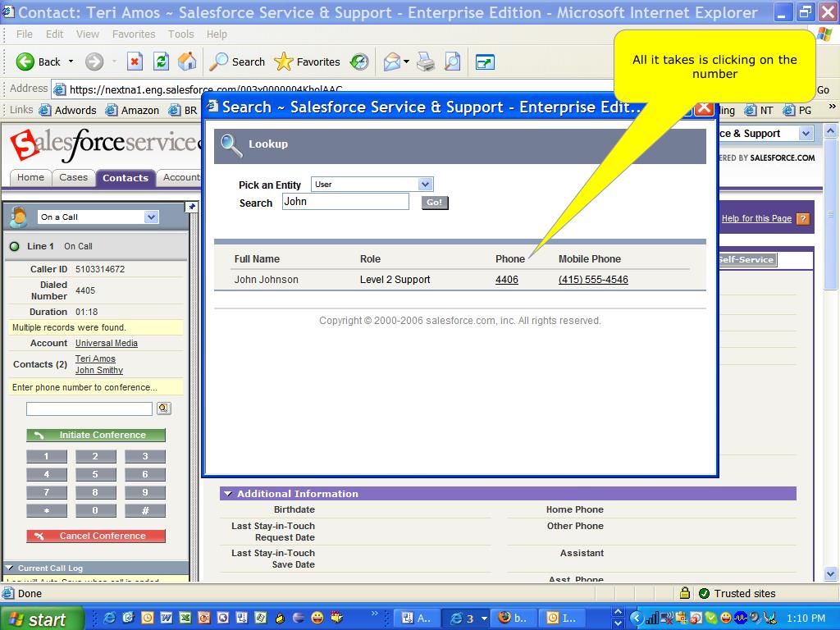Screen dimensions: 840x630
Task: Open the Tools menu
Action: point(180,34)
